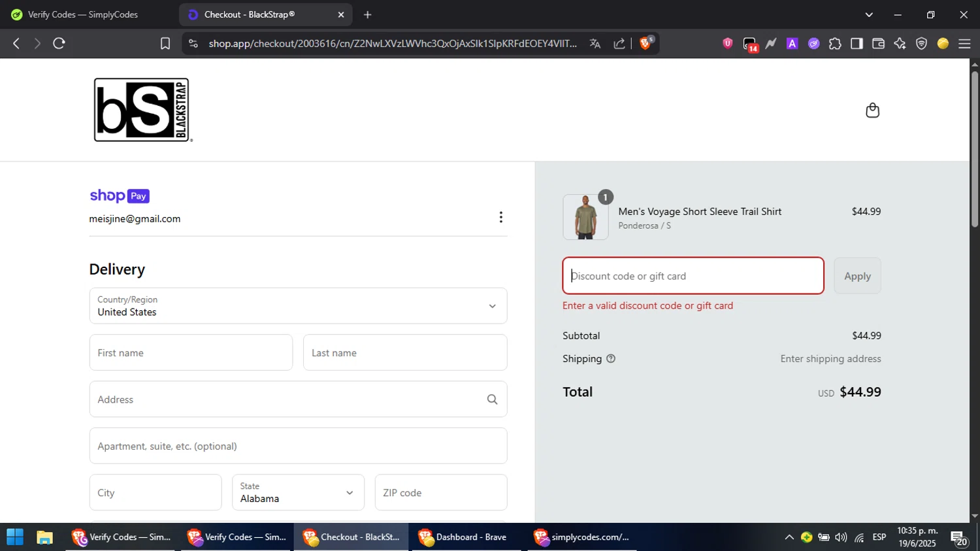Open the volume speaker tray icon
Viewport: 980px width, 551px height.
point(841,537)
